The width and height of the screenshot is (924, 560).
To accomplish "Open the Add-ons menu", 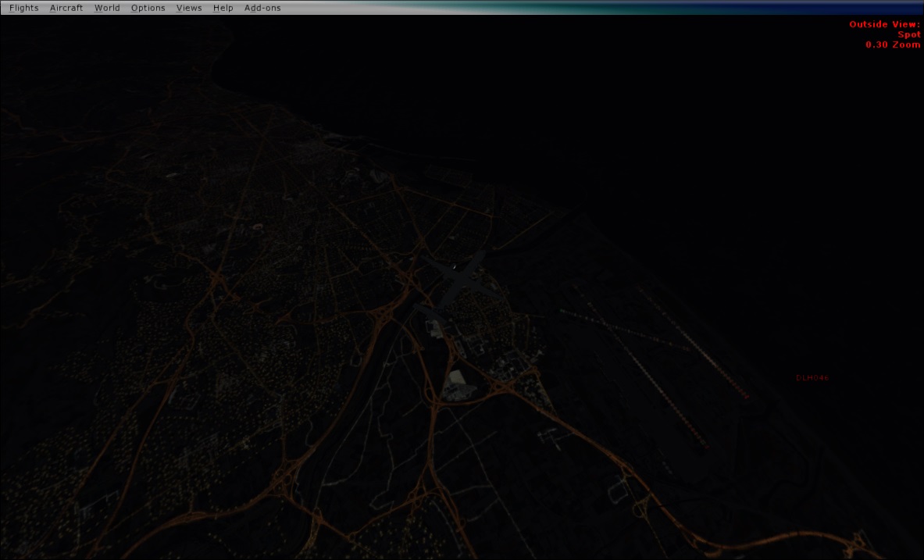I will click(262, 8).
